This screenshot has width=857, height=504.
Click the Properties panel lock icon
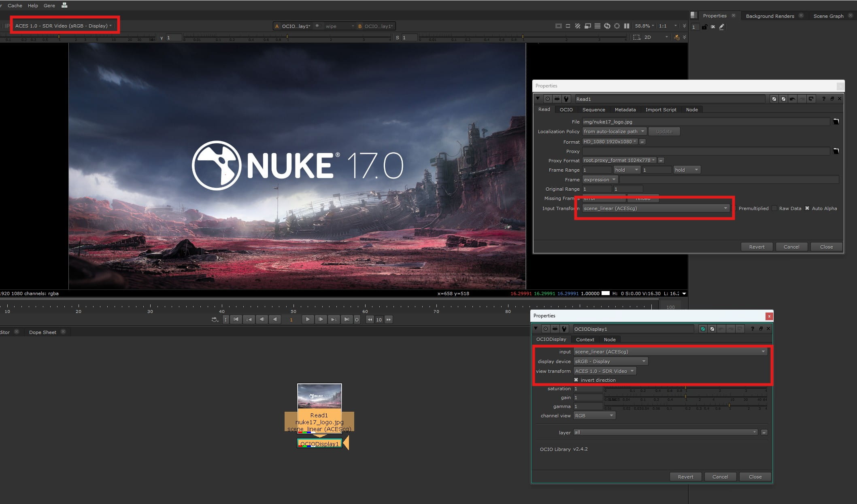(x=704, y=27)
